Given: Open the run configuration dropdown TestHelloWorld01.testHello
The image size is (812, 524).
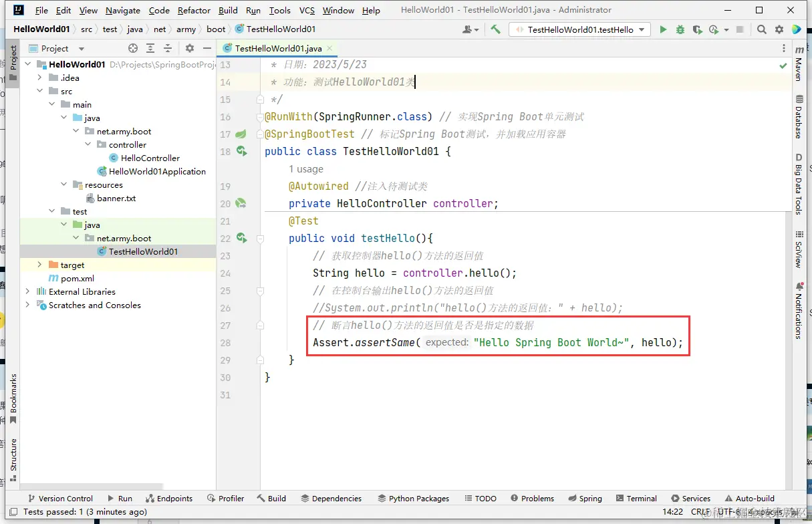Looking at the screenshot, I should (579, 29).
